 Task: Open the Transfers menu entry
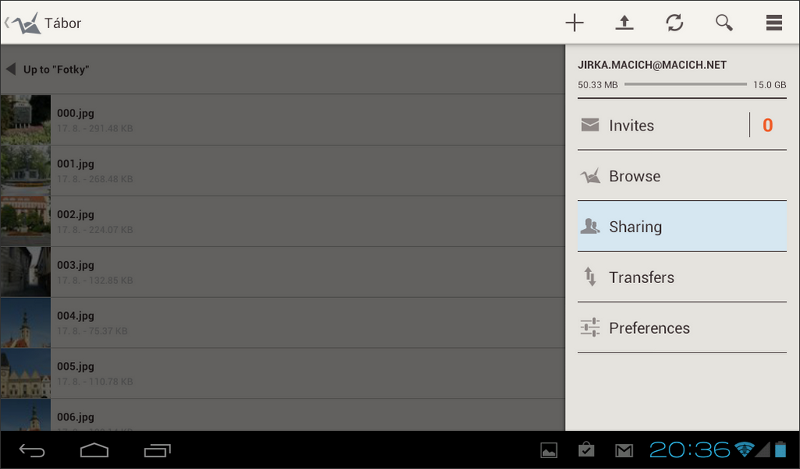[682, 277]
